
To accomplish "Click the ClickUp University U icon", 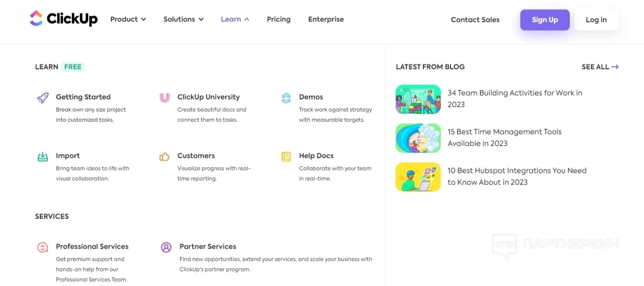I will tap(164, 98).
